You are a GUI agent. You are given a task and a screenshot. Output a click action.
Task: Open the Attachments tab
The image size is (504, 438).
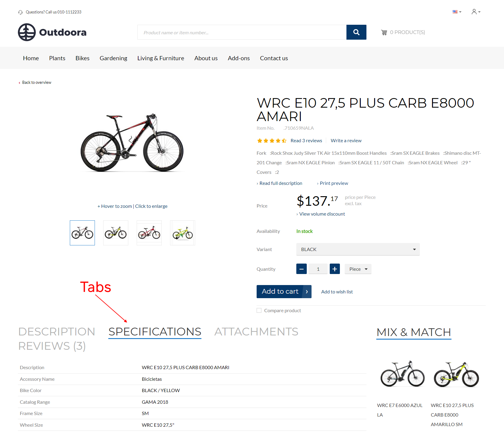point(256,332)
